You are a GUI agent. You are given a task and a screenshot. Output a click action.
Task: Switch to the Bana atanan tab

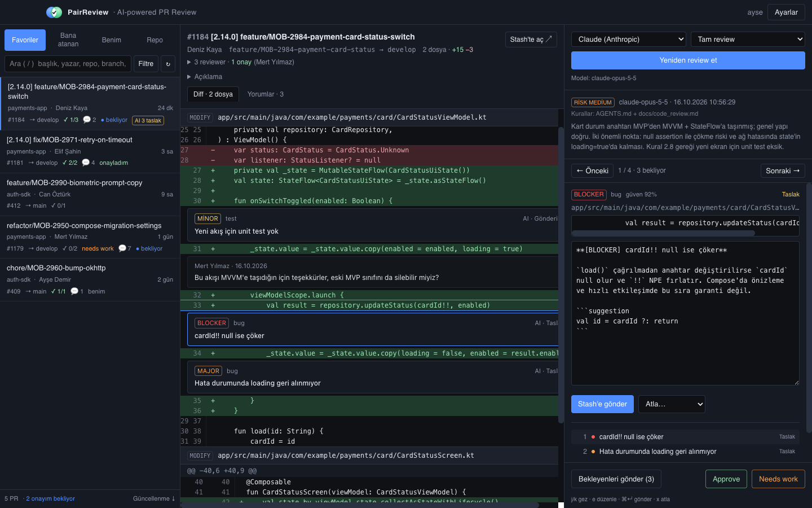click(x=68, y=40)
